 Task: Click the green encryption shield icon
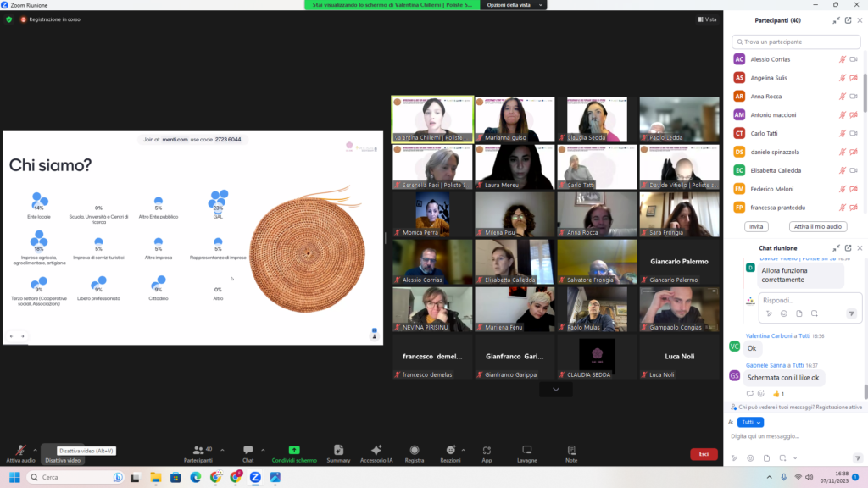(8, 19)
